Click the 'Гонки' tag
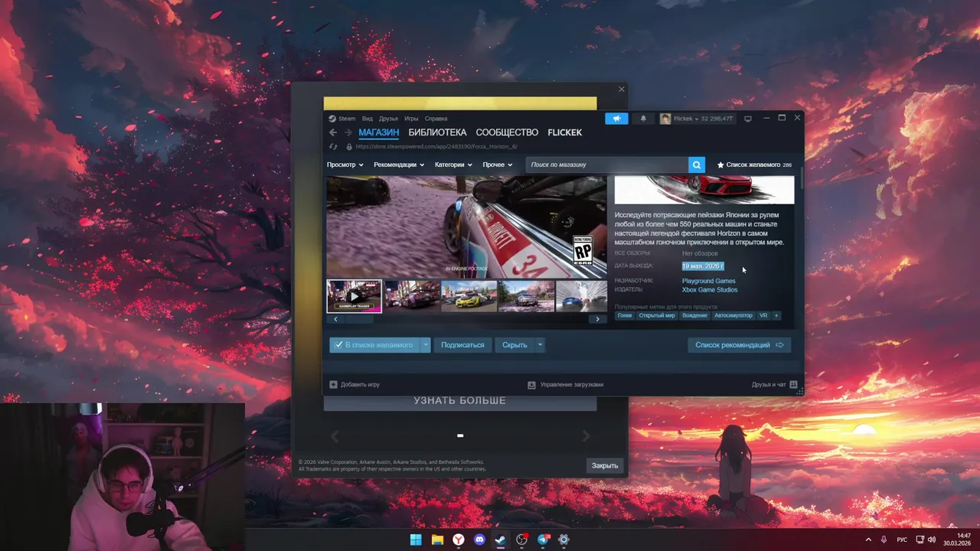Image resolution: width=980 pixels, height=551 pixels. tap(625, 315)
